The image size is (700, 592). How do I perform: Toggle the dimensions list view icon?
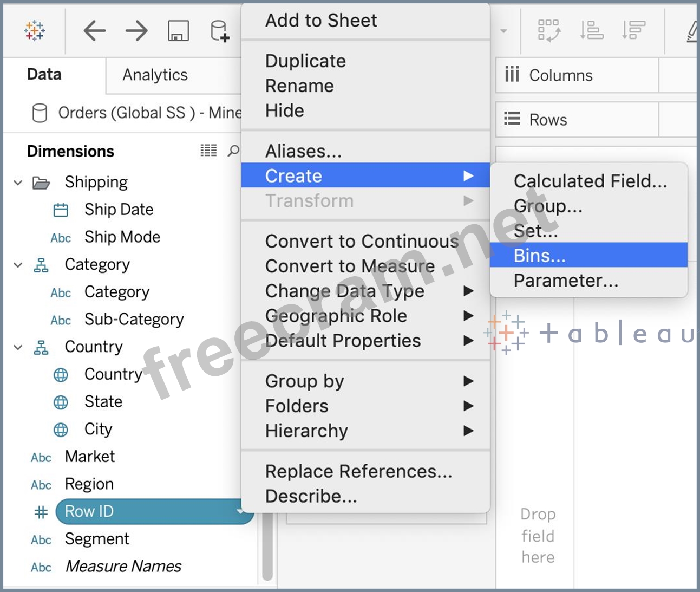coord(208,151)
